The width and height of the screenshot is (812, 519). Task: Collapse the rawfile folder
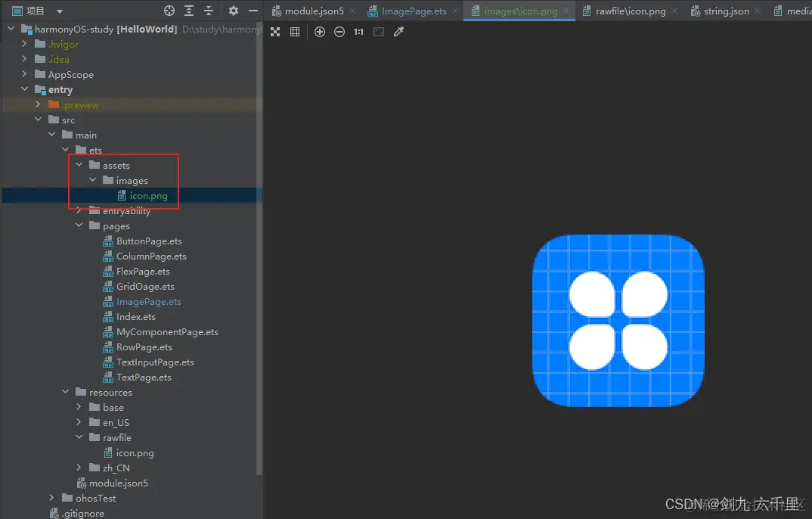click(x=79, y=437)
